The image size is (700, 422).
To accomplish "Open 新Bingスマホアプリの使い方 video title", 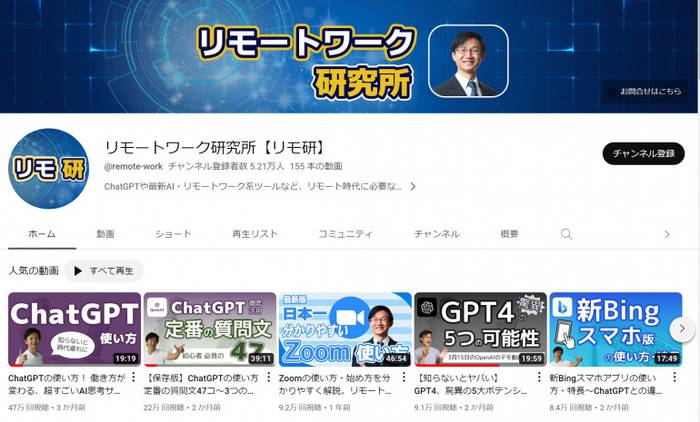I will pyautogui.click(x=606, y=384).
